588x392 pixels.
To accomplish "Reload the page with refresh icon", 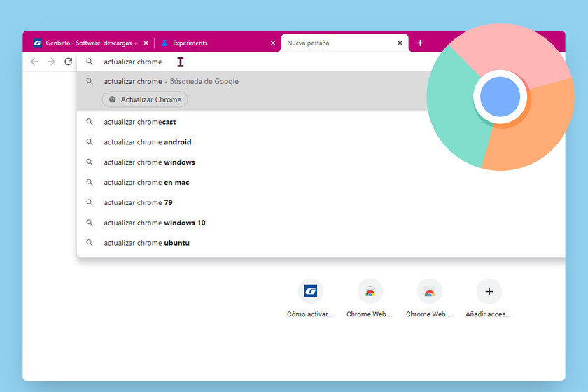I will 69,62.
